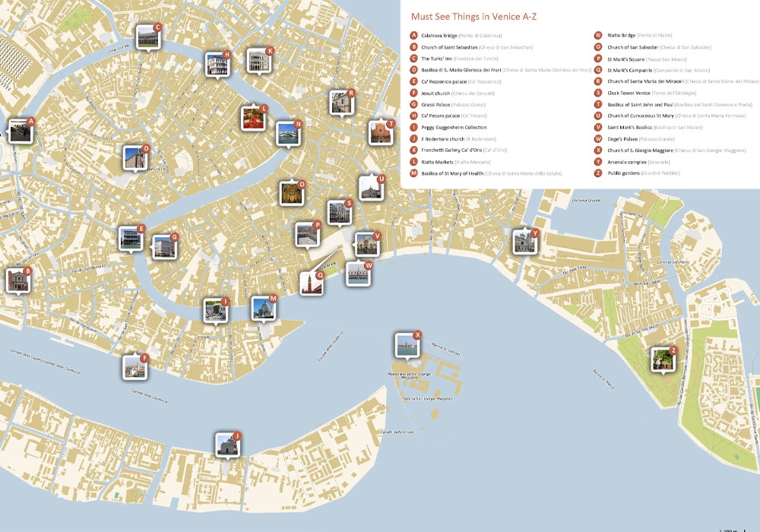Select map marker X on San Giorgio island
Screen dimensions: 760x532
tap(407, 346)
